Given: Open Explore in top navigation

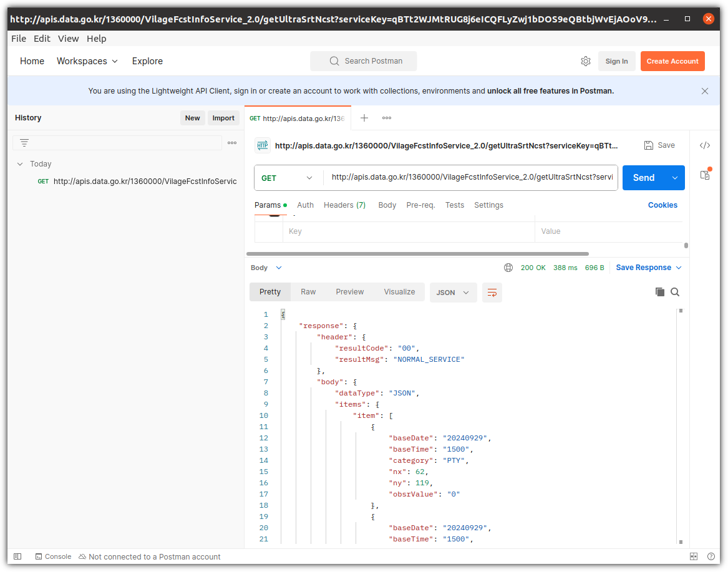Looking at the screenshot, I should (147, 61).
